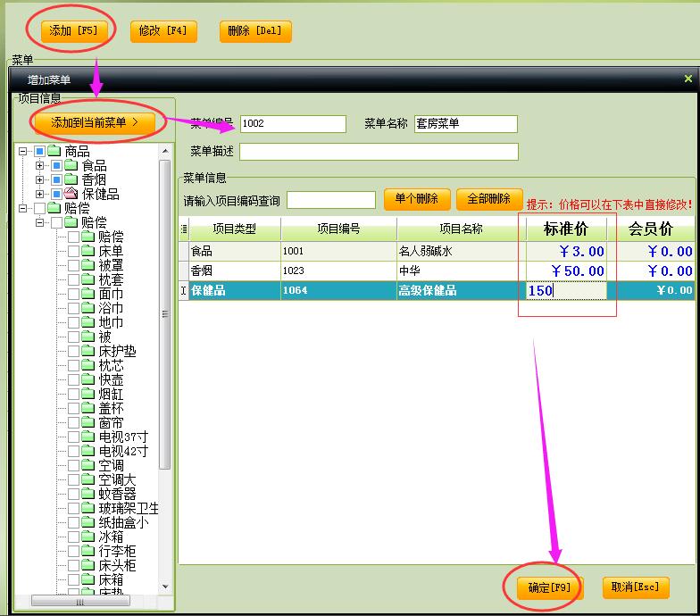Check the 空调 checkbox

tap(73, 466)
